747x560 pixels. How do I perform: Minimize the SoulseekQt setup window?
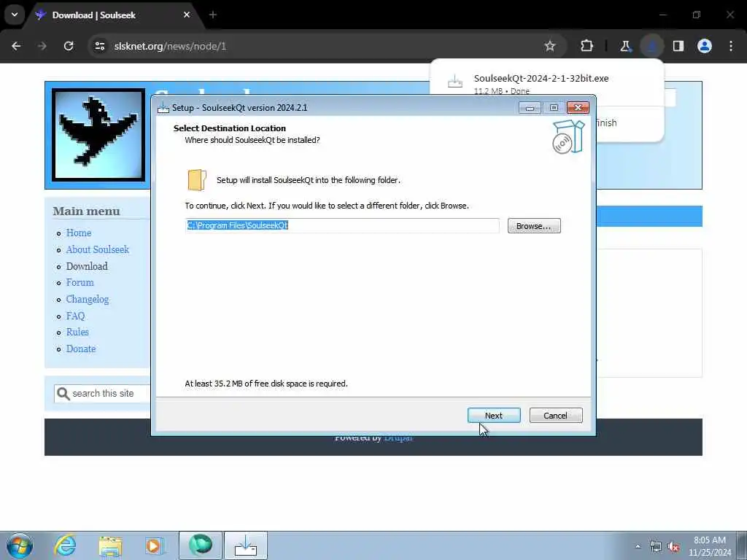click(x=530, y=108)
